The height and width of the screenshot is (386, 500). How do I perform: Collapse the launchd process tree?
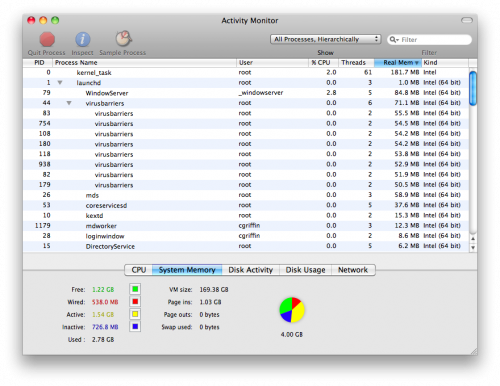click(x=60, y=83)
